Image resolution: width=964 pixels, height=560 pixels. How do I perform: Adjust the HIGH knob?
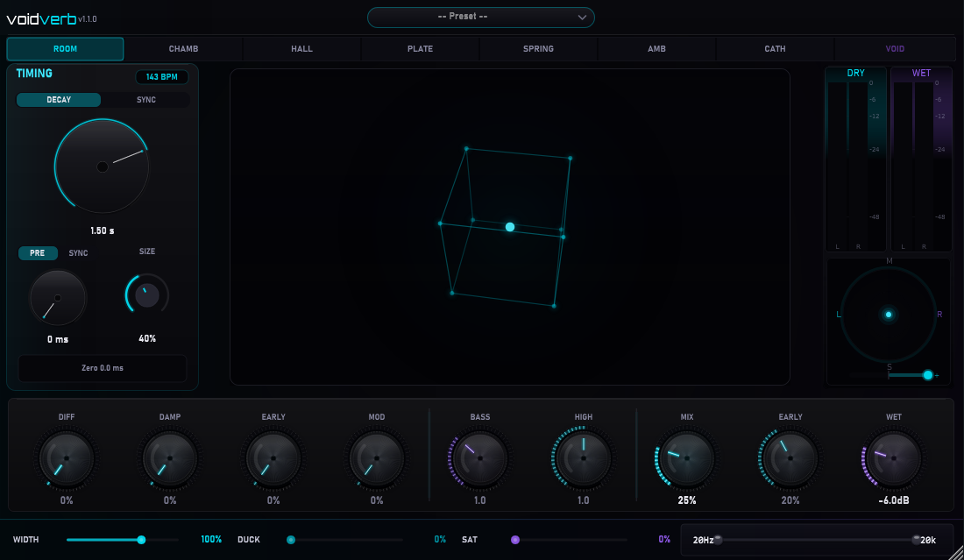coord(583,457)
